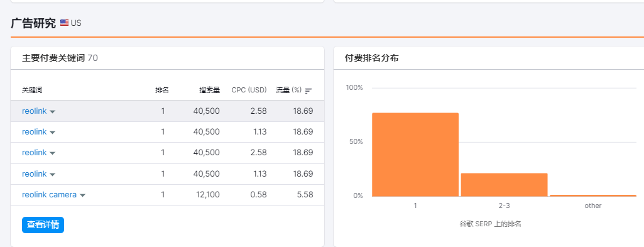The image size is (644, 247).
Task: Click the 0% y-axis label
Action: point(357,195)
